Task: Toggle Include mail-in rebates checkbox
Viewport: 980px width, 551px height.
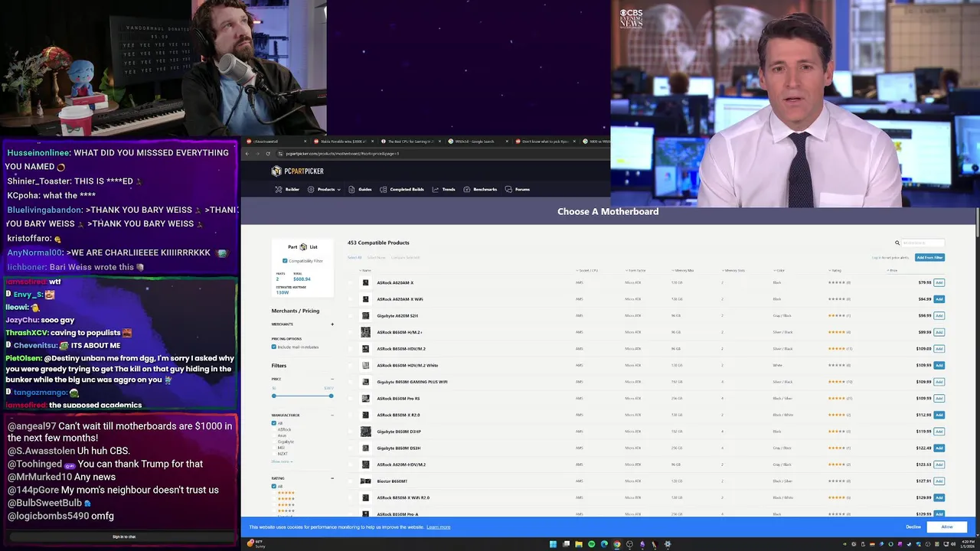Action: [x=274, y=347]
